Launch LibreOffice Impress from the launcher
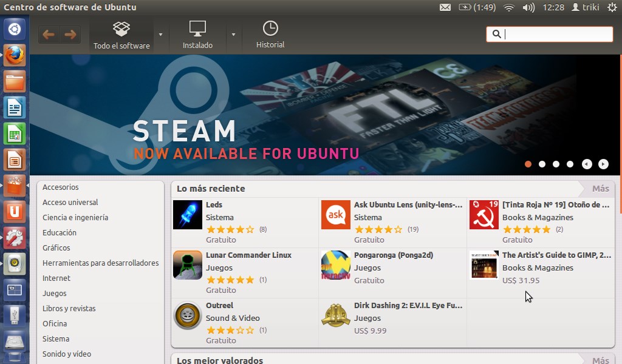Viewport: 622px width, 364px height. click(15, 160)
